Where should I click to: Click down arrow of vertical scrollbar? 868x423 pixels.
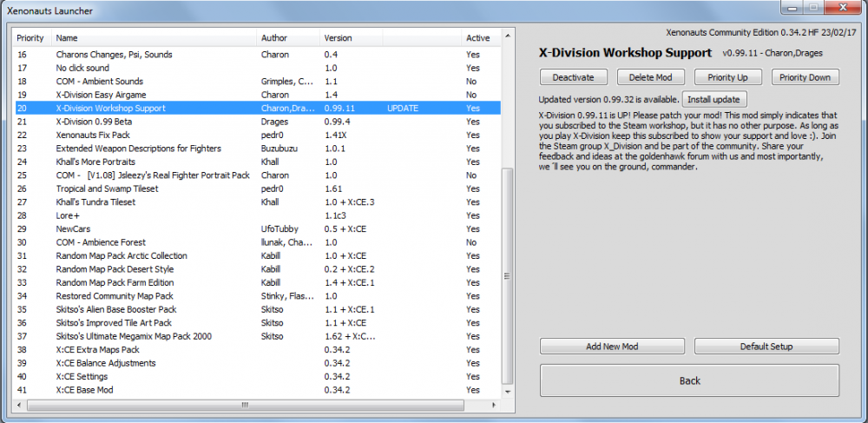[x=507, y=392]
